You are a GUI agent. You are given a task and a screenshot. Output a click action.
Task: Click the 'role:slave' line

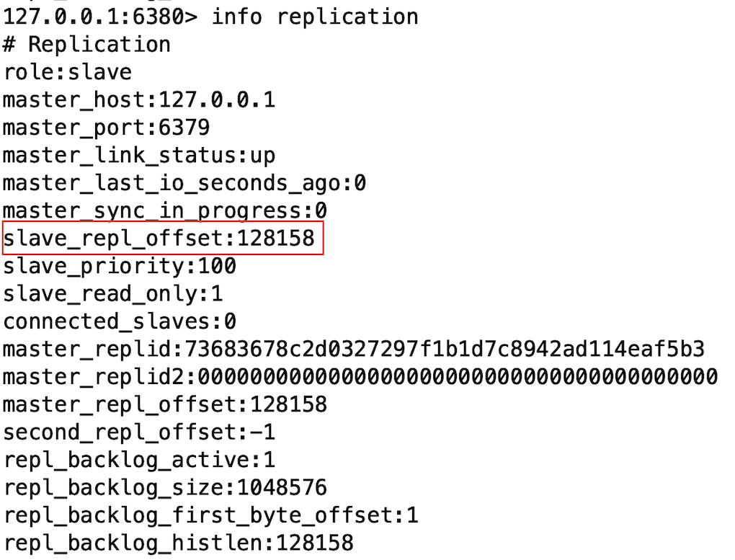pos(68,72)
